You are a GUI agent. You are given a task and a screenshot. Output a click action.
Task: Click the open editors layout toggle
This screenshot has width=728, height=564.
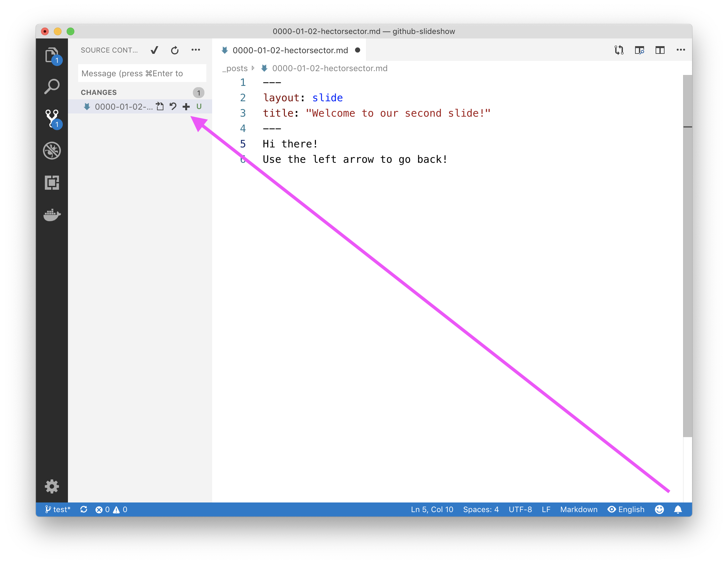(661, 50)
